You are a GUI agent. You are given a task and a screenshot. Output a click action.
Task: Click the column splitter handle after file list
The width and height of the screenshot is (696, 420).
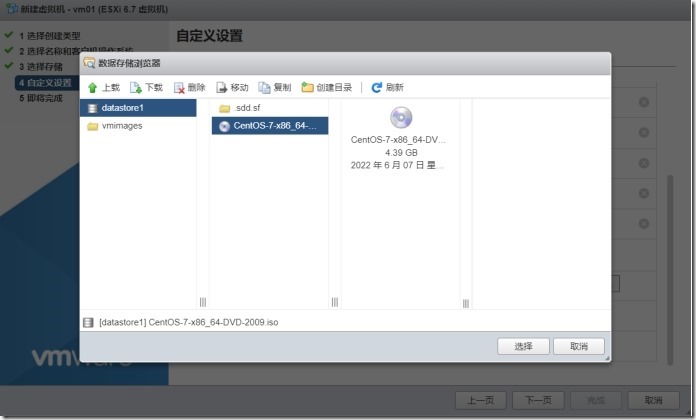(335, 302)
